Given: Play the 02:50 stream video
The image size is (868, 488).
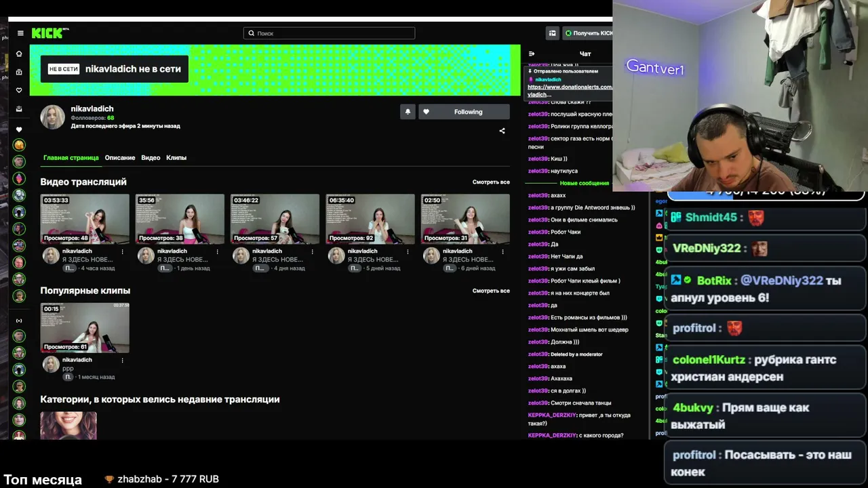Looking at the screenshot, I should (465, 219).
